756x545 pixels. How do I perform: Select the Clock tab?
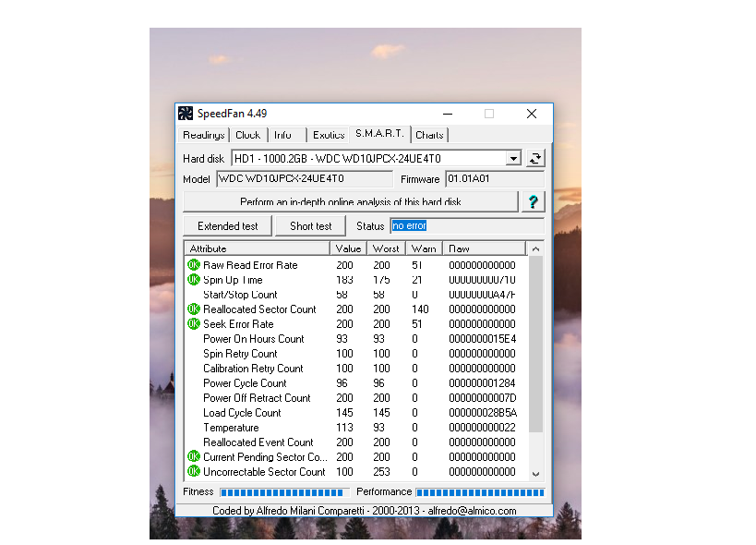coord(247,135)
